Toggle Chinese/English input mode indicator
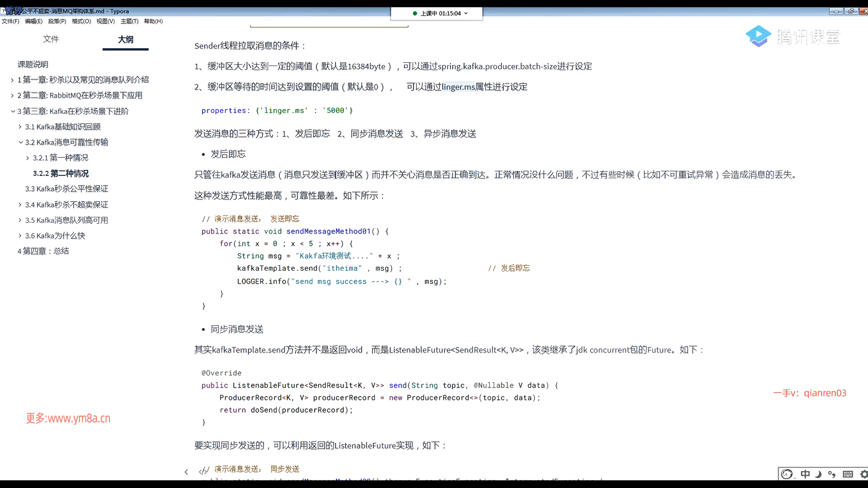Image resolution: width=868 pixels, height=488 pixels. pyautogui.click(x=805, y=474)
